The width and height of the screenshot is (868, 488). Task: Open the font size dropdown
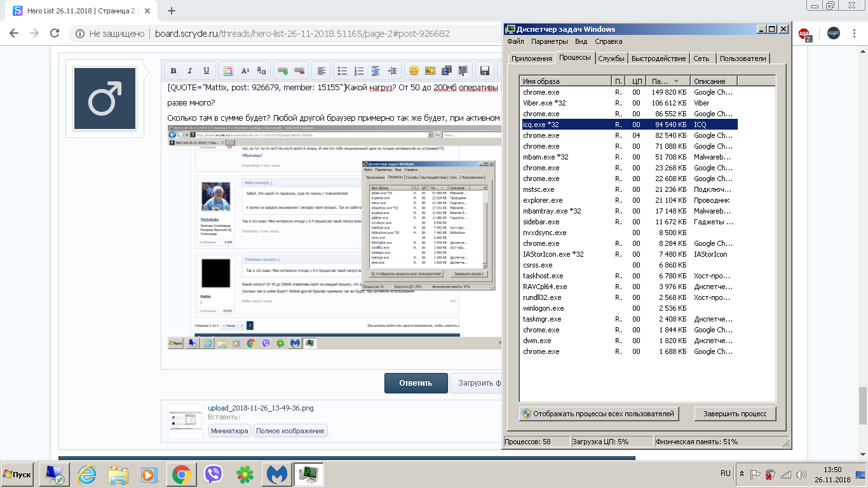point(245,71)
